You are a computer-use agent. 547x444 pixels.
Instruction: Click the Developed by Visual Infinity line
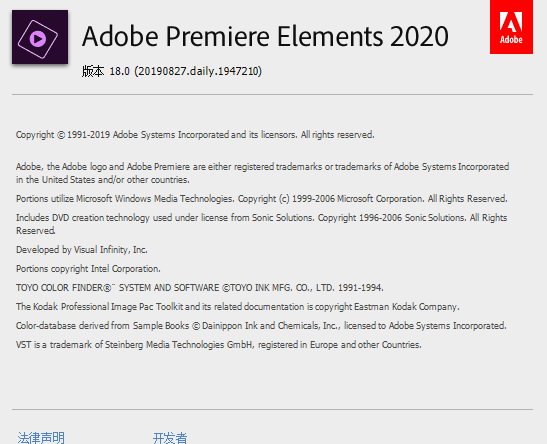(x=82, y=250)
